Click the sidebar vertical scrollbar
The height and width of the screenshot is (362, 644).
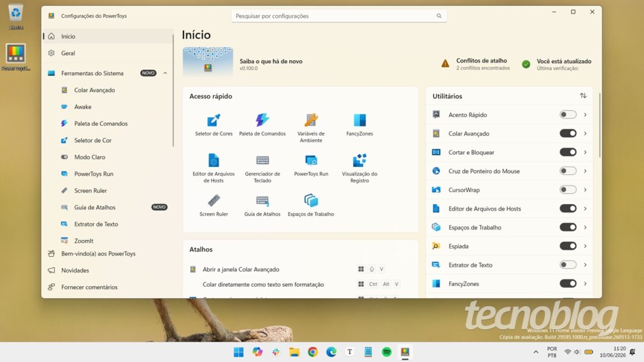[173, 90]
